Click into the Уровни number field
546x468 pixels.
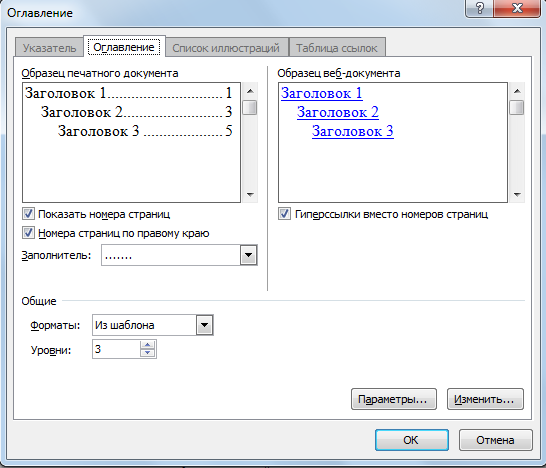tap(116, 349)
